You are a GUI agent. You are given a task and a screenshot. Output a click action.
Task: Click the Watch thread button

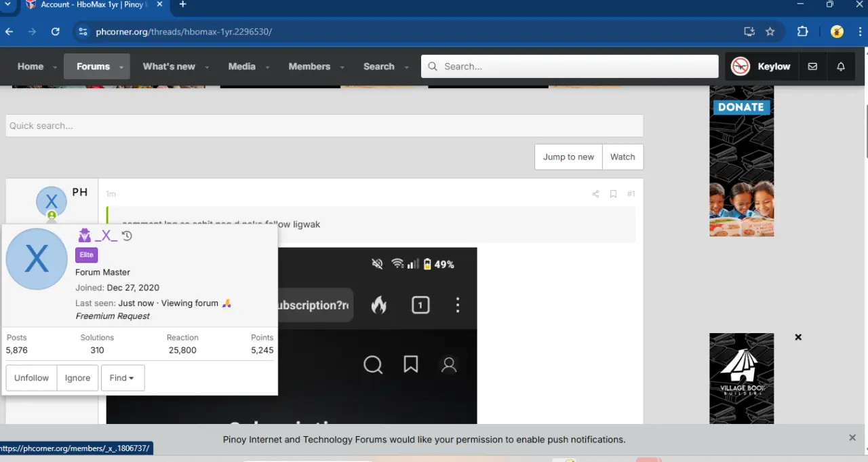pyautogui.click(x=623, y=157)
